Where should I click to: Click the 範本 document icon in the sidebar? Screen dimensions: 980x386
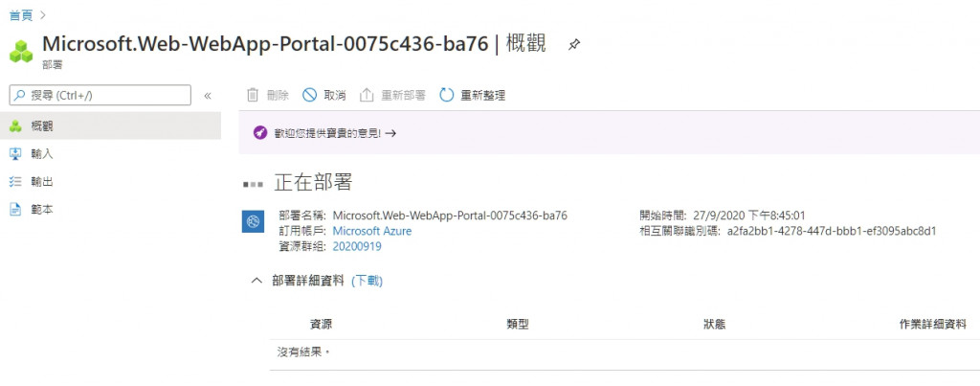(x=15, y=210)
